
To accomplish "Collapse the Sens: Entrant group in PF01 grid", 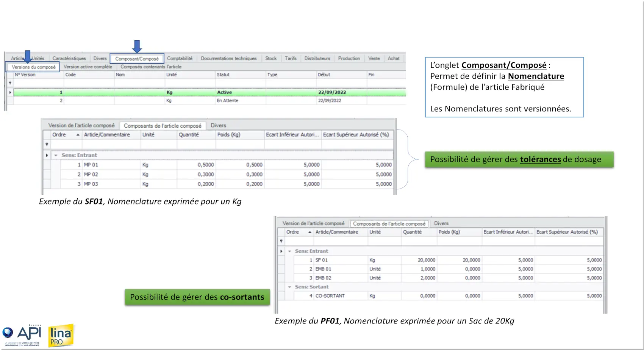I will click(289, 251).
